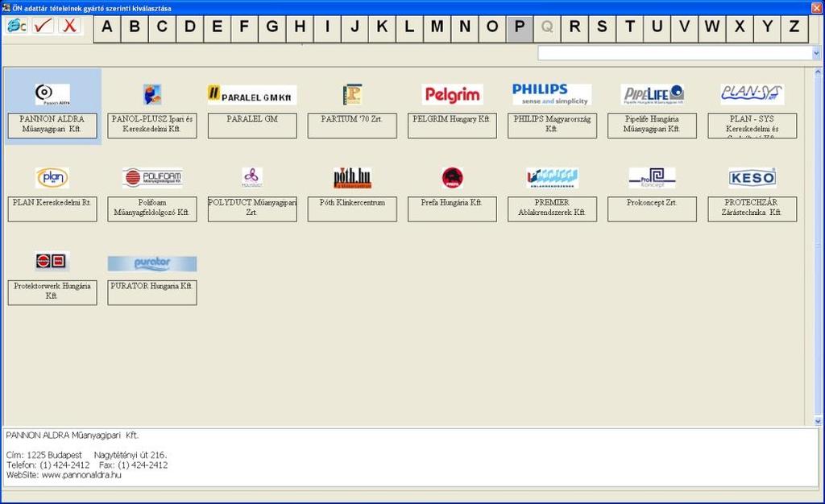Switch to letter S tab
Image resolution: width=825 pixels, height=504 pixels.
coord(602,27)
